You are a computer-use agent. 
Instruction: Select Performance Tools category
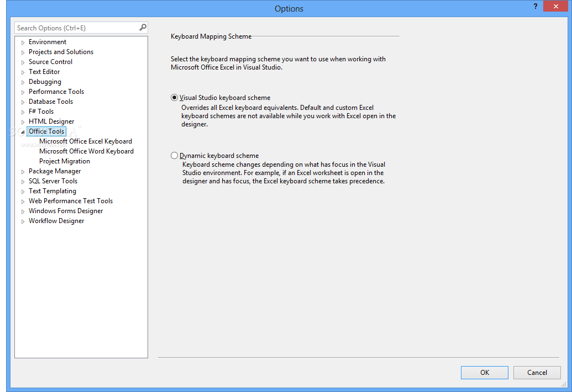point(56,92)
